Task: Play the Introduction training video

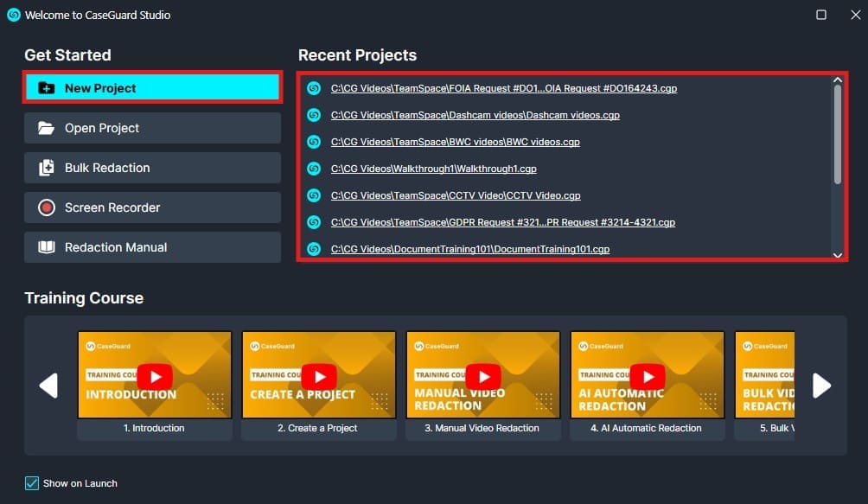Action: click(x=154, y=376)
